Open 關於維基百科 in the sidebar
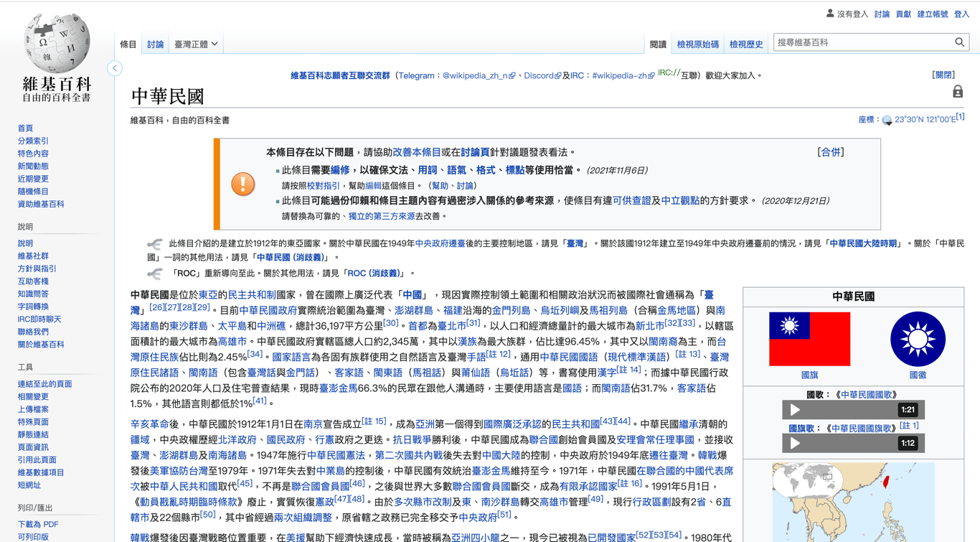Viewport: 980px width, 542px height. 41,345
